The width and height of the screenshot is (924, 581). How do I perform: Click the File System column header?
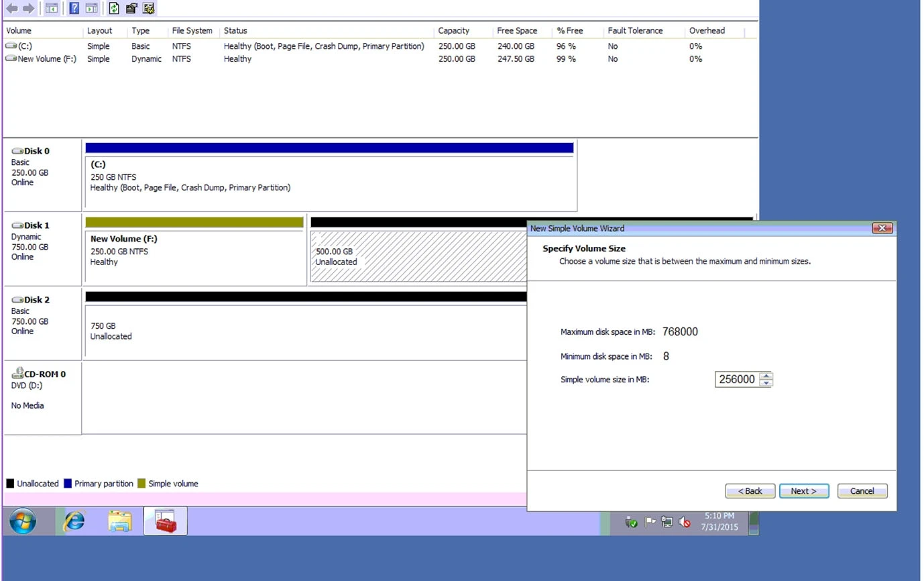(x=192, y=31)
